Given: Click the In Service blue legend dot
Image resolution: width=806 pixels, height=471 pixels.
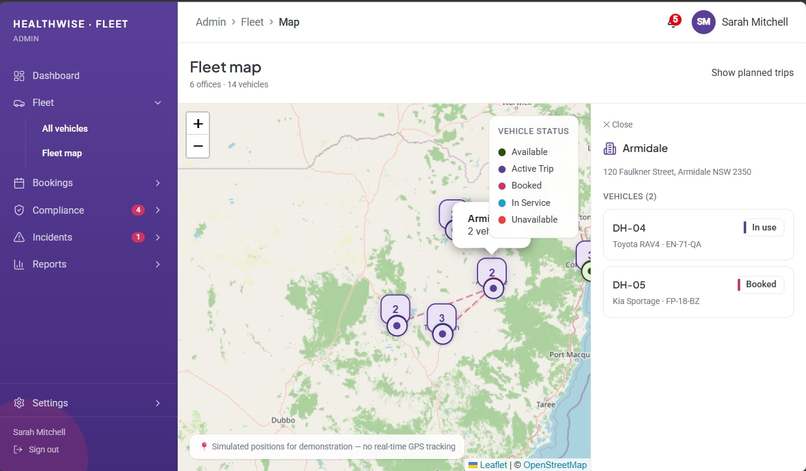Looking at the screenshot, I should 502,203.
